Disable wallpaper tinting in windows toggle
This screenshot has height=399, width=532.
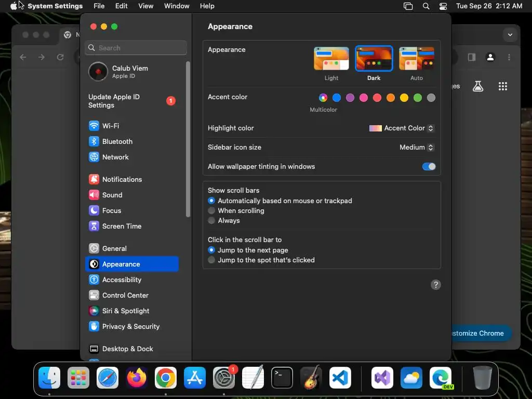click(429, 167)
